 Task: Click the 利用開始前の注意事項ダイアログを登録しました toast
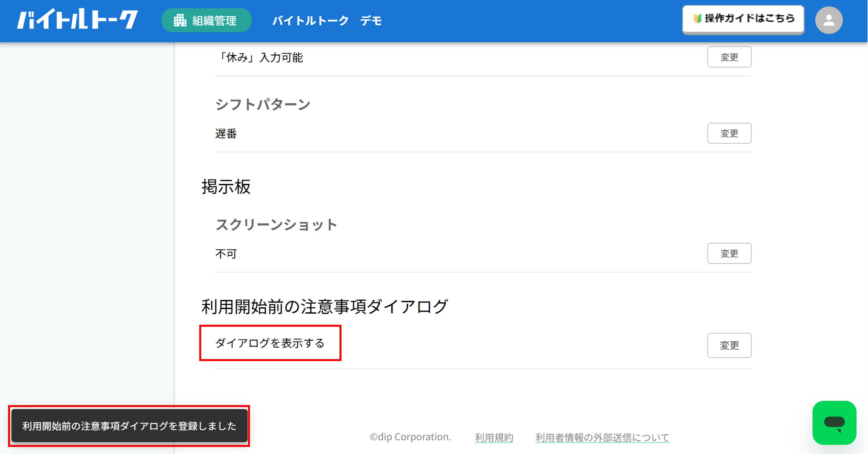pyautogui.click(x=129, y=426)
